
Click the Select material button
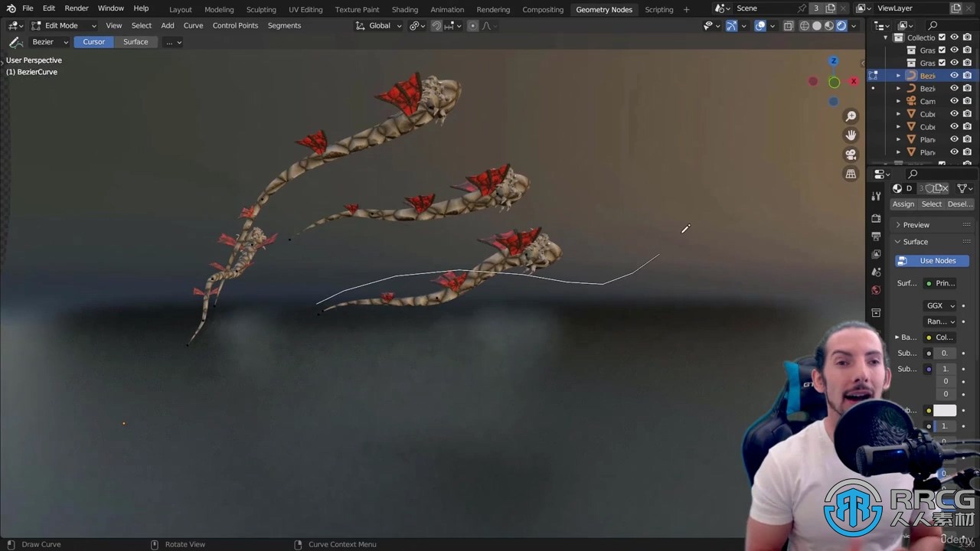point(932,204)
